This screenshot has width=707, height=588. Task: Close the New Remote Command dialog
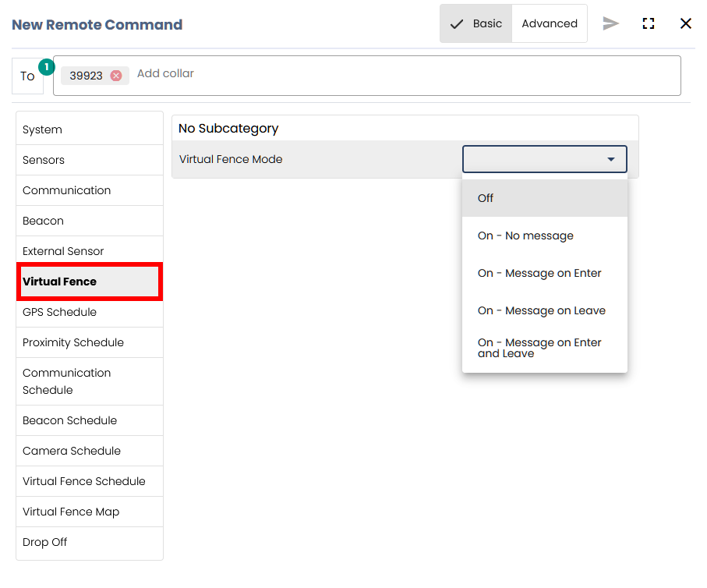(686, 23)
